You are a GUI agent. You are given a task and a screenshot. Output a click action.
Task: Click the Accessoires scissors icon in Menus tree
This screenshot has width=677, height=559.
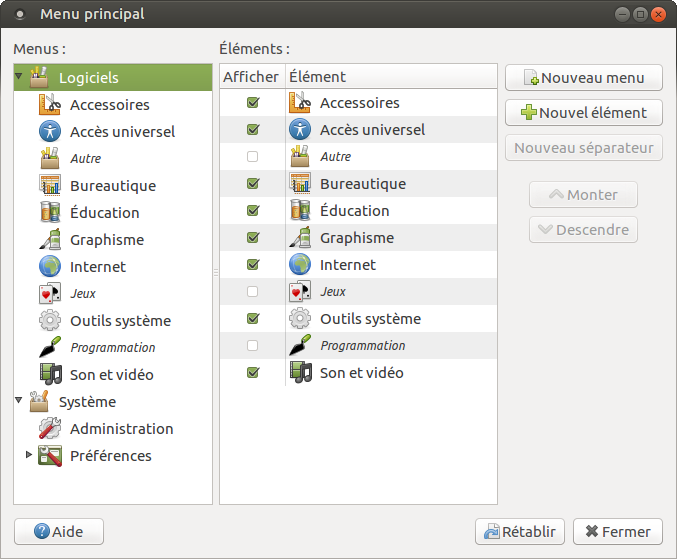point(50,105)
